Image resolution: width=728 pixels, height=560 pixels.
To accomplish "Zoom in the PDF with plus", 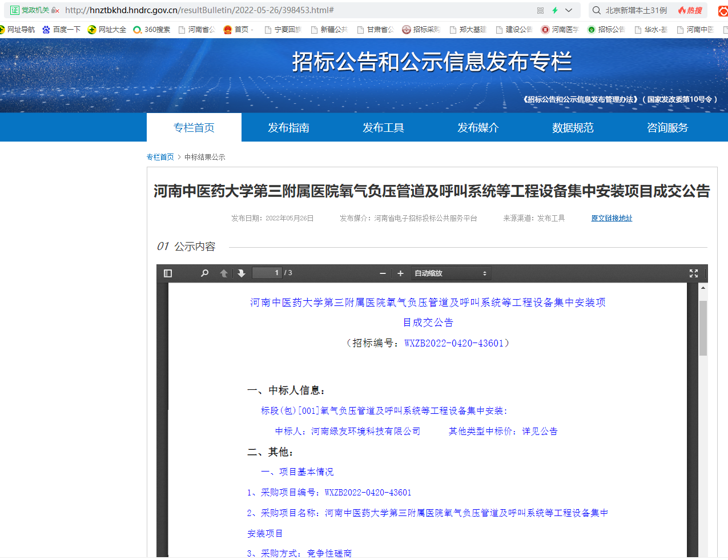I will point(400,273).
